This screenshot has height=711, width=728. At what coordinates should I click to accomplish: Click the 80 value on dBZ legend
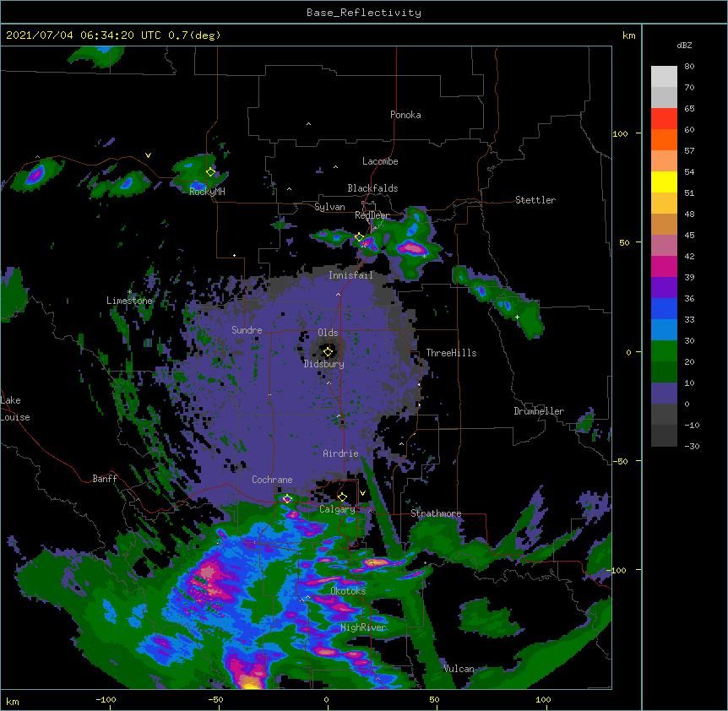click(689, 67)
